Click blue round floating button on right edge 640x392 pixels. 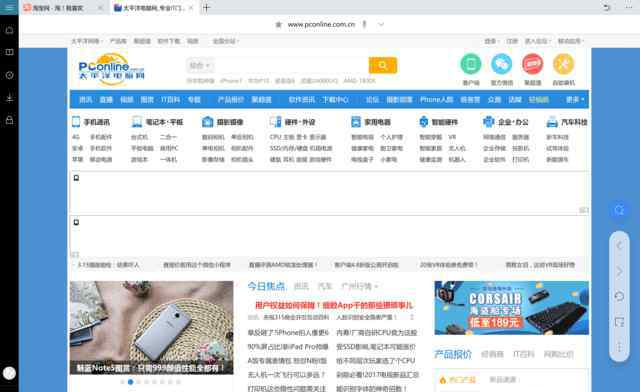click(x=619, y=210)
